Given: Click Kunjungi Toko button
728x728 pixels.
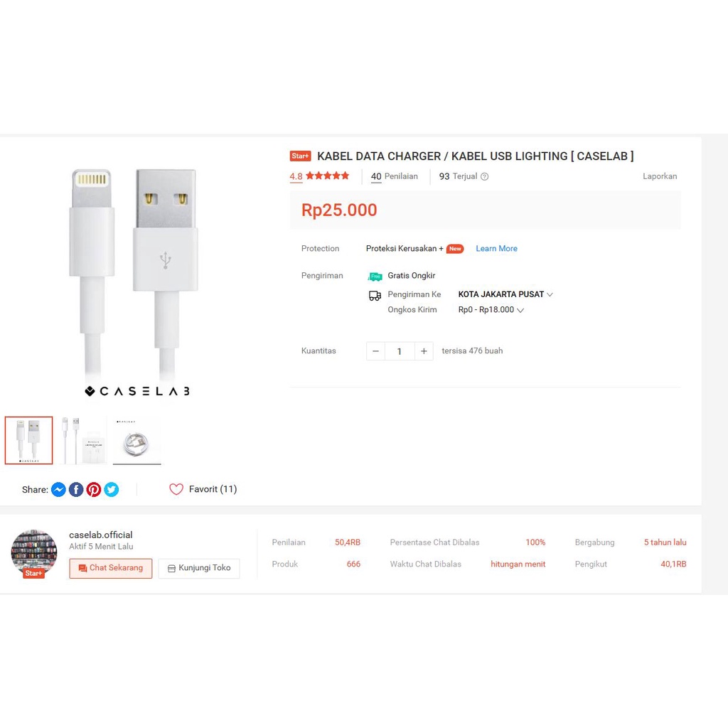Looking at the screenshot, I should tap(199, 568).
